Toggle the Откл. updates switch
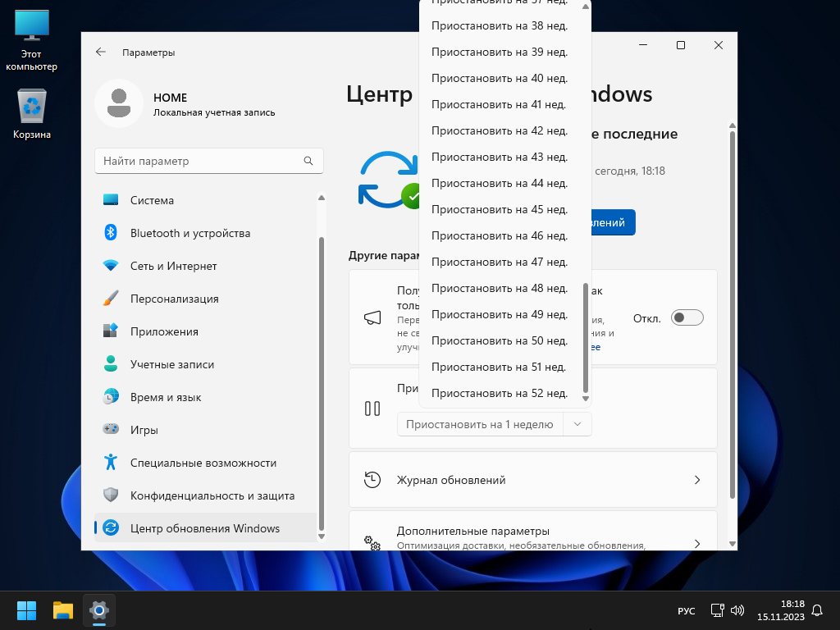Viewport: 840px width, 630px height. click(687, 317)
